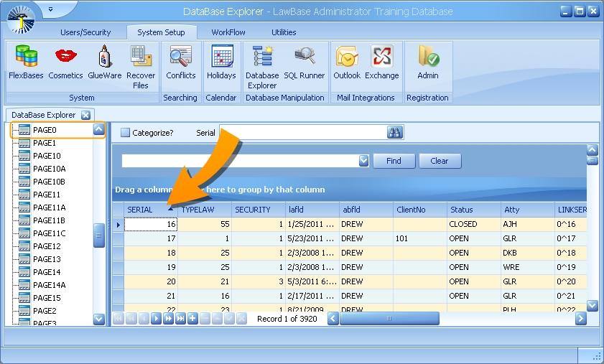
Task: Click the small panel button below grid scroll-up arrow
Action: pos(592,161)
